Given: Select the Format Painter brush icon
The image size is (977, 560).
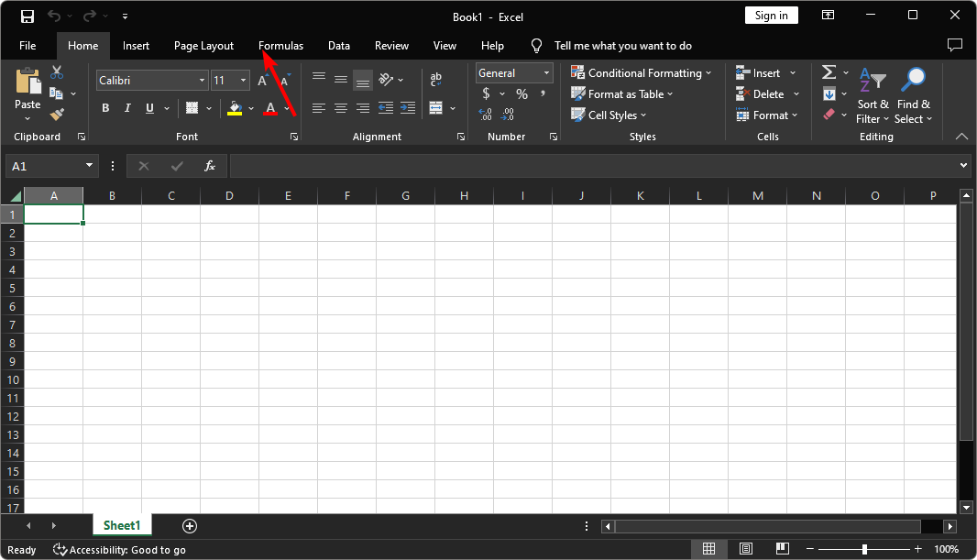Looking at the screenshot, I should (x=57, y=114).
